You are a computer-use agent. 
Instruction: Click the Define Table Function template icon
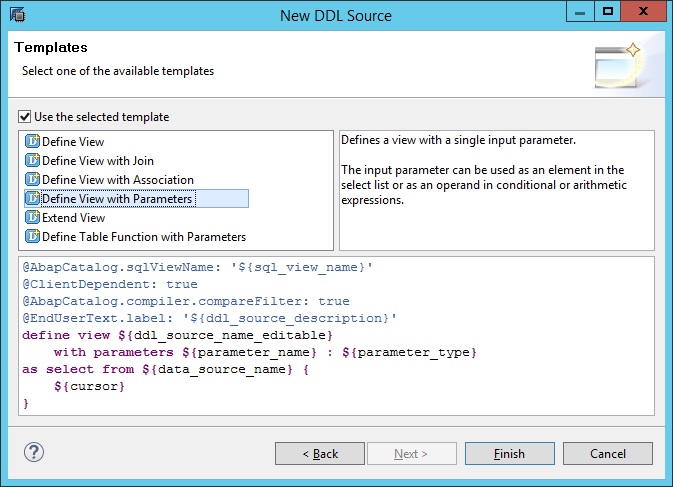(x=32, y=236)
